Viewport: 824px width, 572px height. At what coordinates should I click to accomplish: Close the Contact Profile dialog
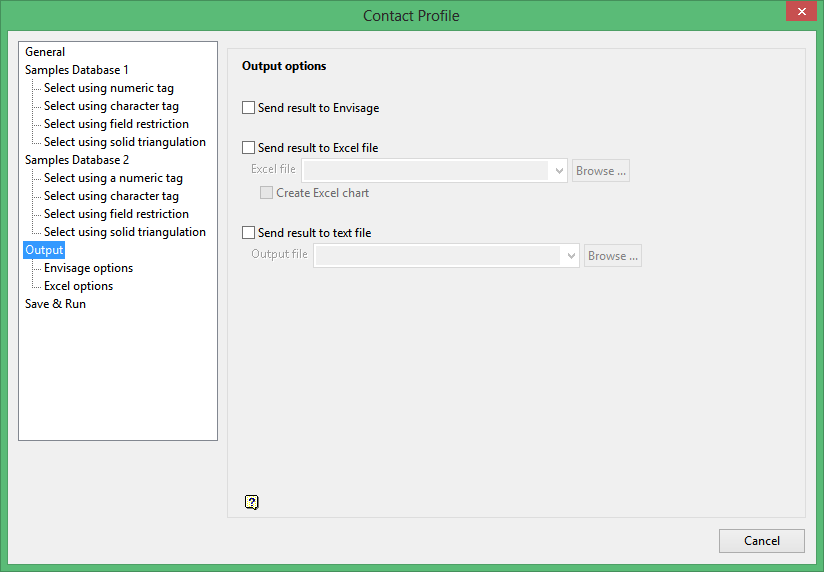(x=800, y=12)
